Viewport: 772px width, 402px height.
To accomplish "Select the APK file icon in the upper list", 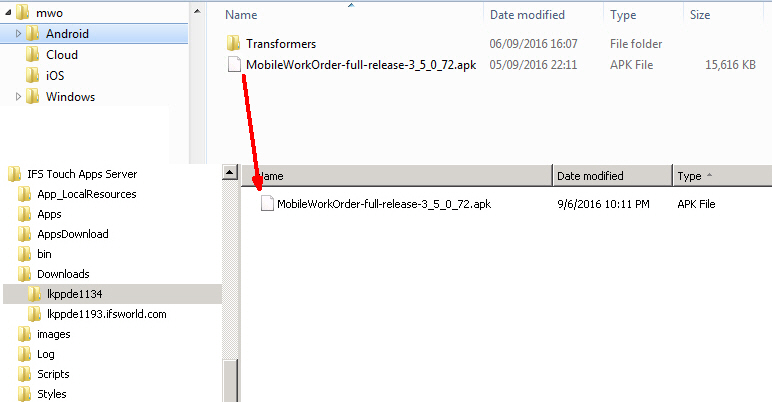I will 234,65.
